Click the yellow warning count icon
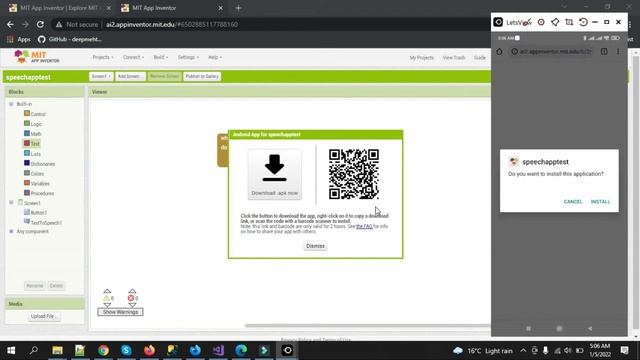 click(107, 298)
